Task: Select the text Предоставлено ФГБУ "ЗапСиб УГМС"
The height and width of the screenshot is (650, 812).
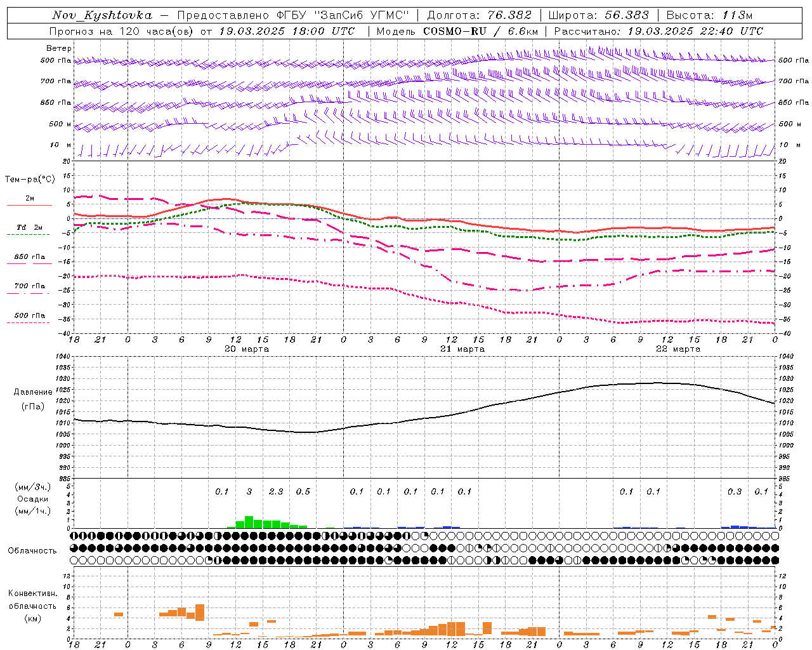Action: click(x=293, y=15)
